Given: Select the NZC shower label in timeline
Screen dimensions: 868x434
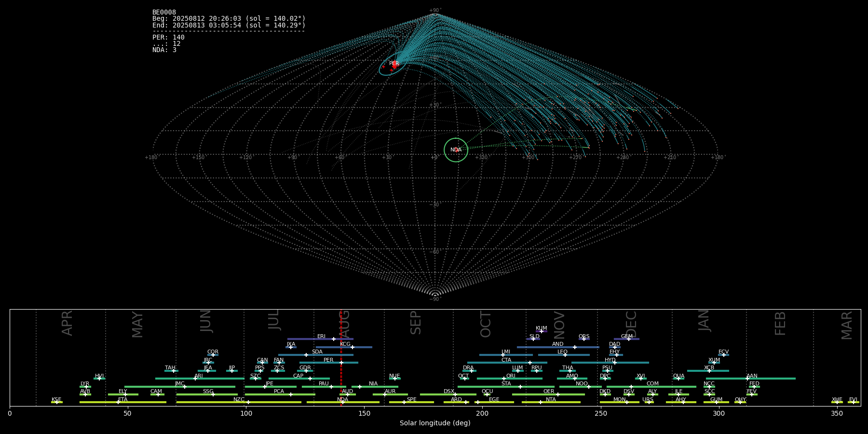Looking at the screenshot, I should point(239,400).
